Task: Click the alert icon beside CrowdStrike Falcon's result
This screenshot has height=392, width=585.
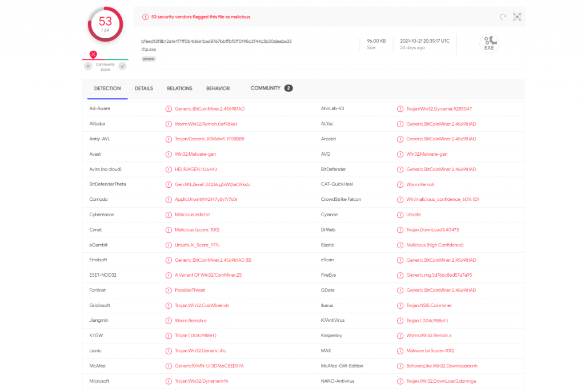Action: (400, 200)
